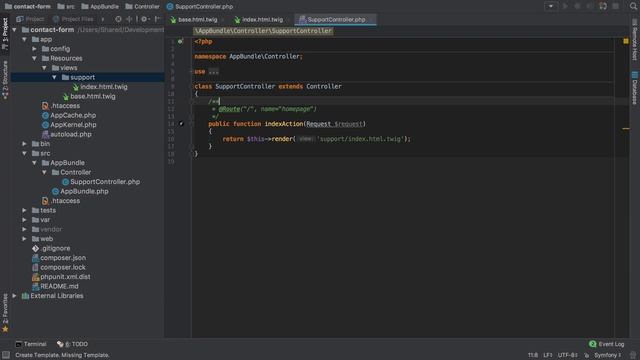The width and height of the screenshot is (640, 360).
Task: Expand the bin folder
Action: pos(24,144)
